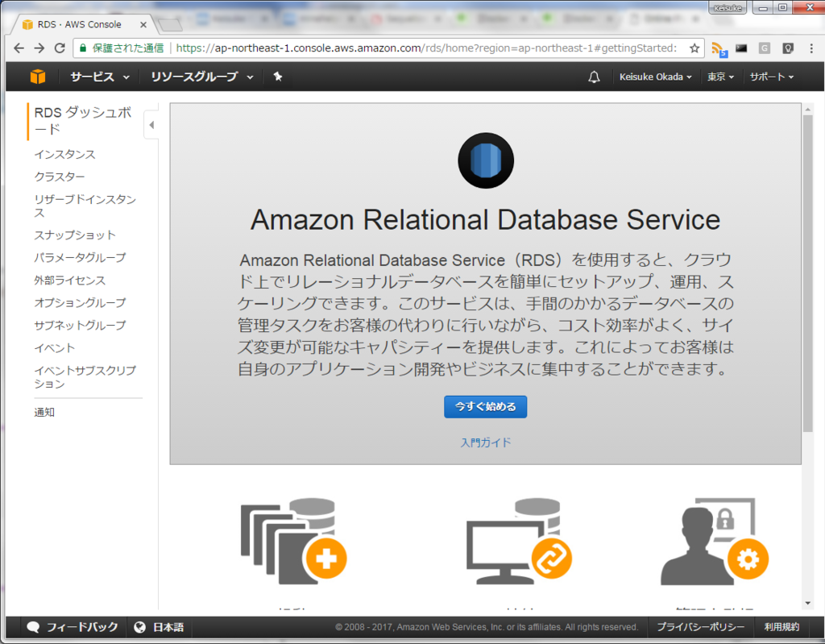Image resolution: width=825 pixels, height=644 pixels.
Task: Select RDS ダッシュボード in sidebar
Action: click(x=83, y=121)
